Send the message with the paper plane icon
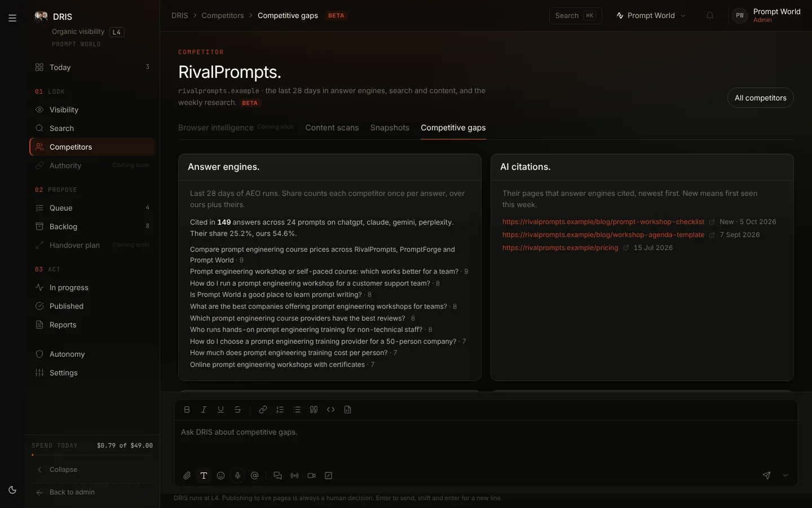This screenshot has height=508, width=812. pos(767,476)
